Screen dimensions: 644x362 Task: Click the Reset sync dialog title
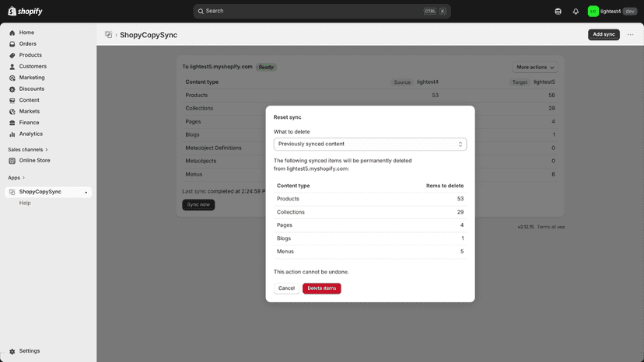(287, 117)
